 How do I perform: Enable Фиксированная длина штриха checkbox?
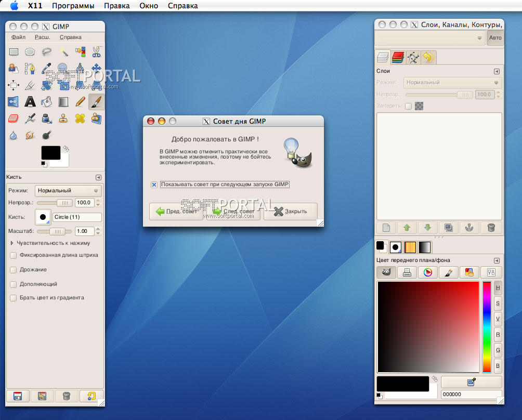(14, 255)
